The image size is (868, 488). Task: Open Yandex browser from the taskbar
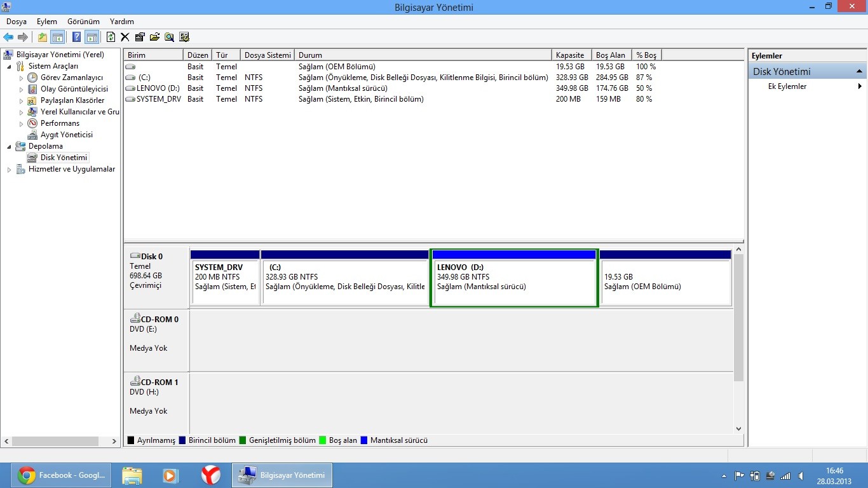coord(211,475)
